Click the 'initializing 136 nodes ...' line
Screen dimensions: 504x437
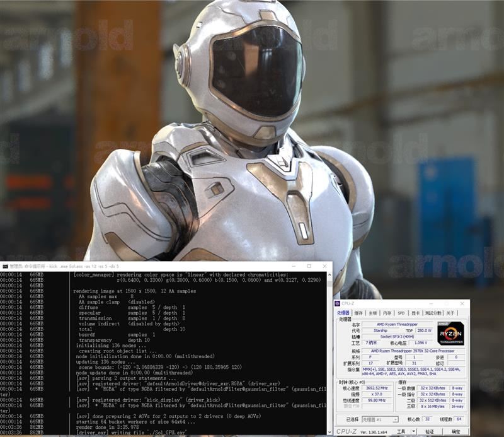tap(111, 346)
